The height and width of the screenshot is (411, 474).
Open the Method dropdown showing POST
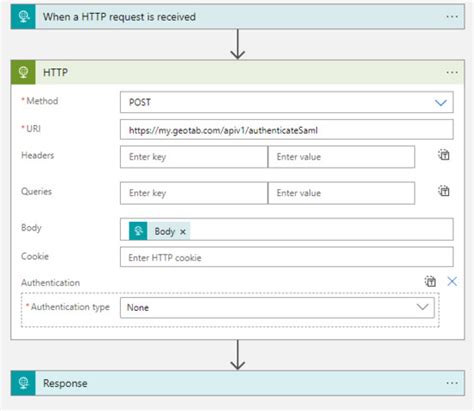[x=287, y=102]
